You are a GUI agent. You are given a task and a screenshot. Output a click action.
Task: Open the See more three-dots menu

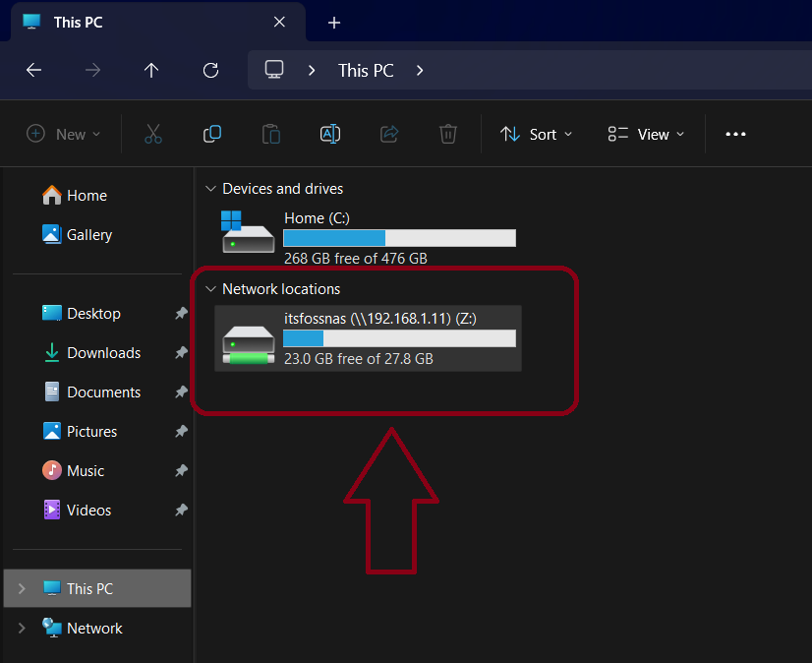[735, 135]
